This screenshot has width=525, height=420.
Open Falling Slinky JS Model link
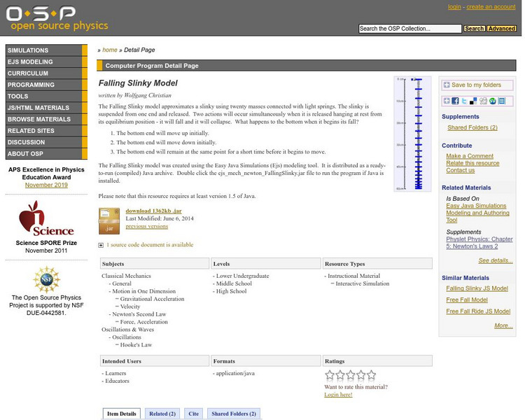pos(477,288)
